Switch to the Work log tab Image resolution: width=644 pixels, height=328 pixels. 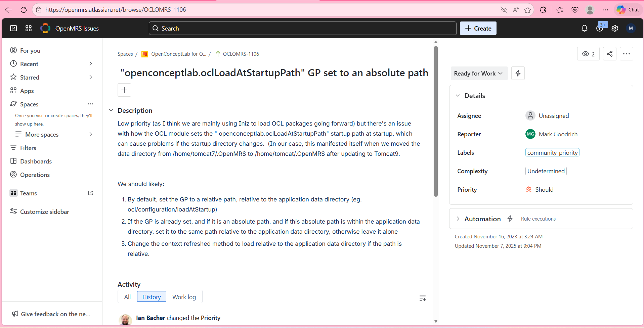(x=184, y=297)
